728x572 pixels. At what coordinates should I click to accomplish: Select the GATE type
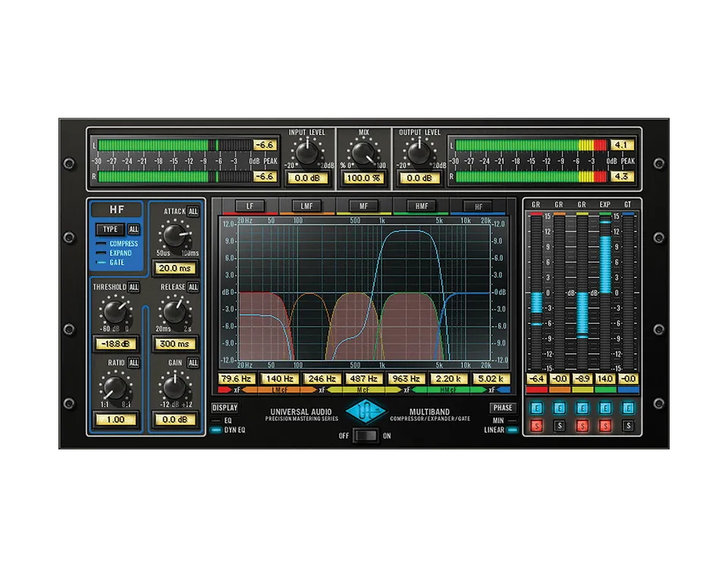[111, 262]
